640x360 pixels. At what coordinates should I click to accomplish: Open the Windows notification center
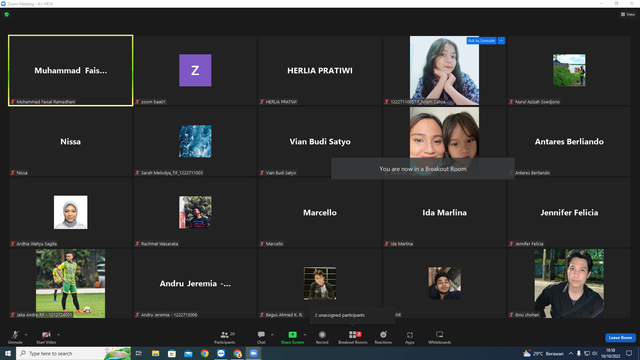click(x=629, y=353)
